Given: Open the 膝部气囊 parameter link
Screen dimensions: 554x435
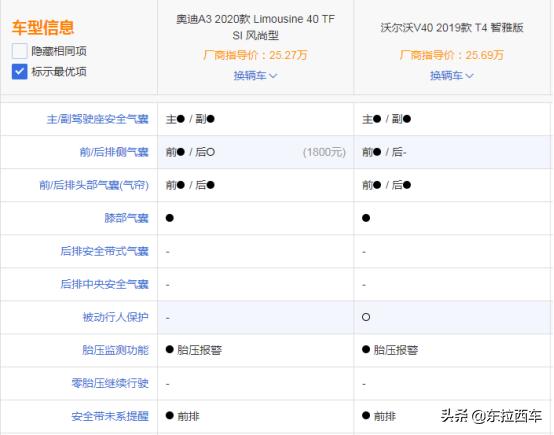Looking at the screenshot, I should 126,218.
